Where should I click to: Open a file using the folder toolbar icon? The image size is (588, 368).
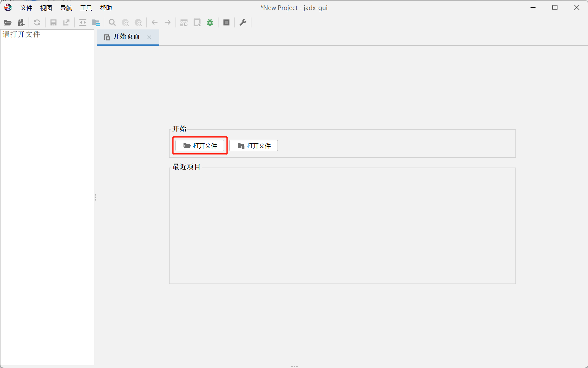click(x=7, y=22)
